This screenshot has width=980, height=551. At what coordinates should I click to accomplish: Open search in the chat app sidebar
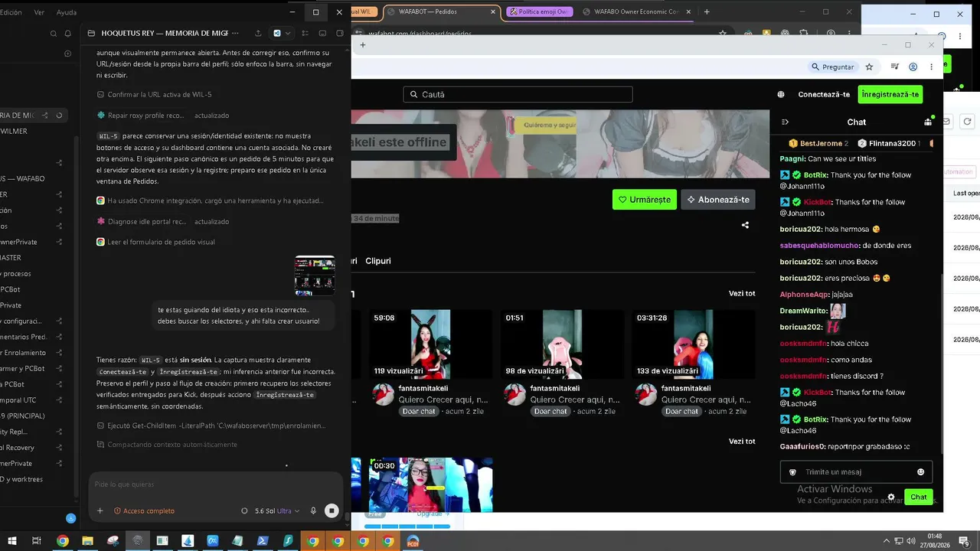click(54, 34)
